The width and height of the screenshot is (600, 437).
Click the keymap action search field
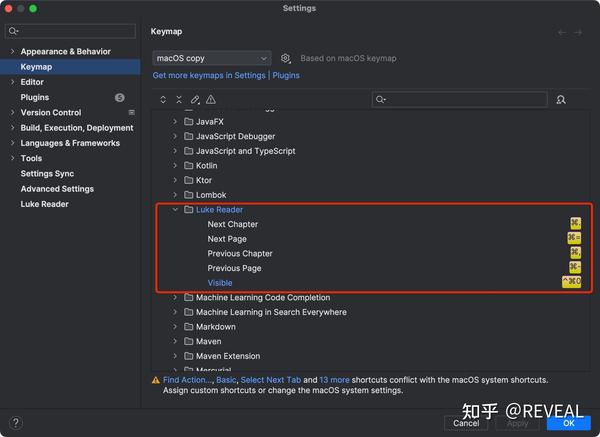coord(465,100)
